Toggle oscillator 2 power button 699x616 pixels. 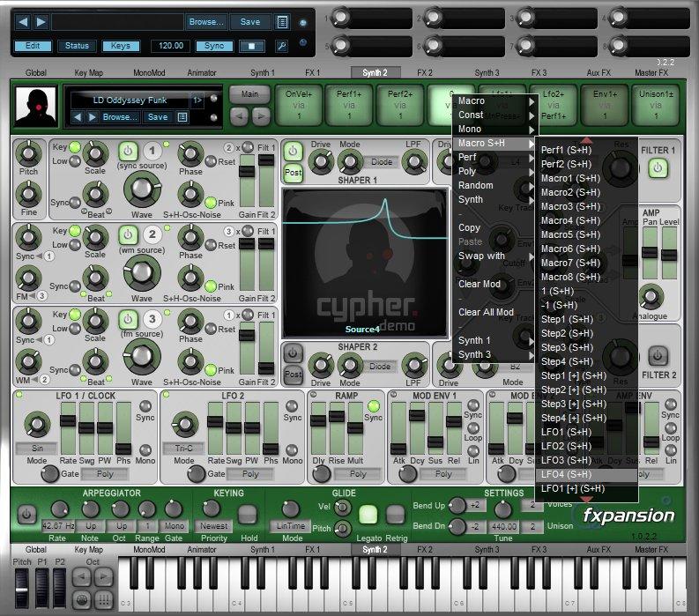pyautogui.click(x=128, y=234)
